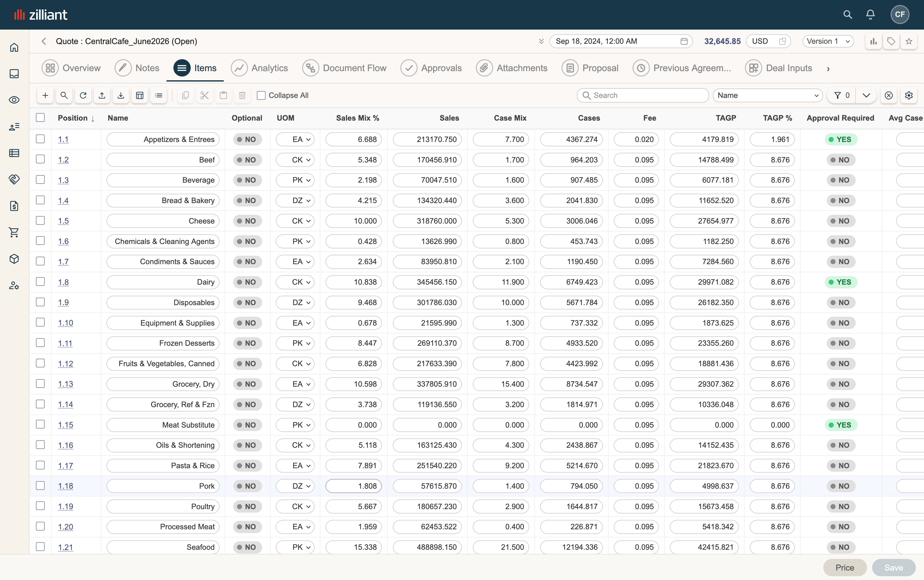Open UOM dropdown for Bread & Bakery

(295, 201)
